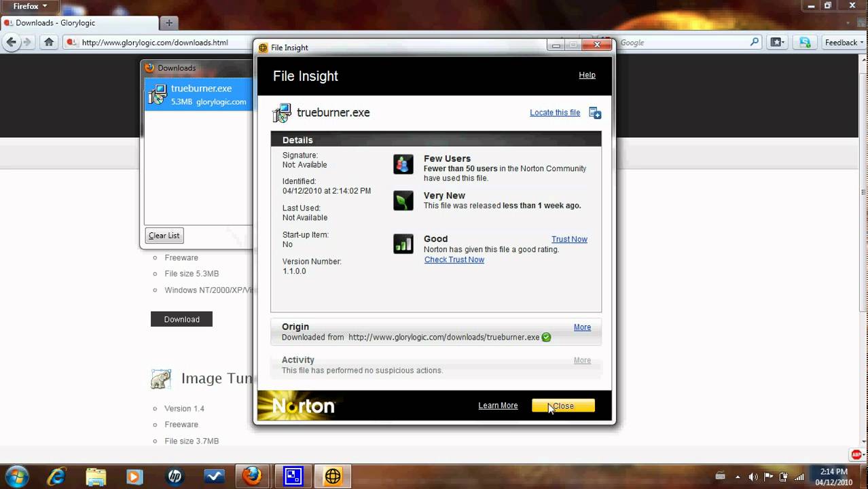Click the volume speaker tray icon
Screen dimensions: 868x489
point(753,476)
